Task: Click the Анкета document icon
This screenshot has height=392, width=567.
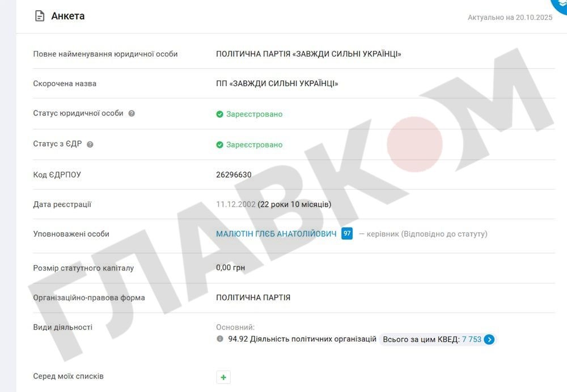Action: click(40, 16)
